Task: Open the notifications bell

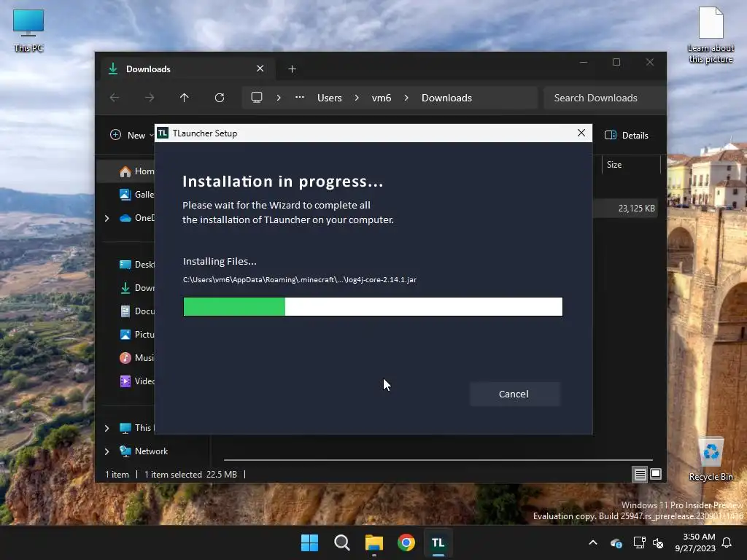Action: [x=727, y=542]
